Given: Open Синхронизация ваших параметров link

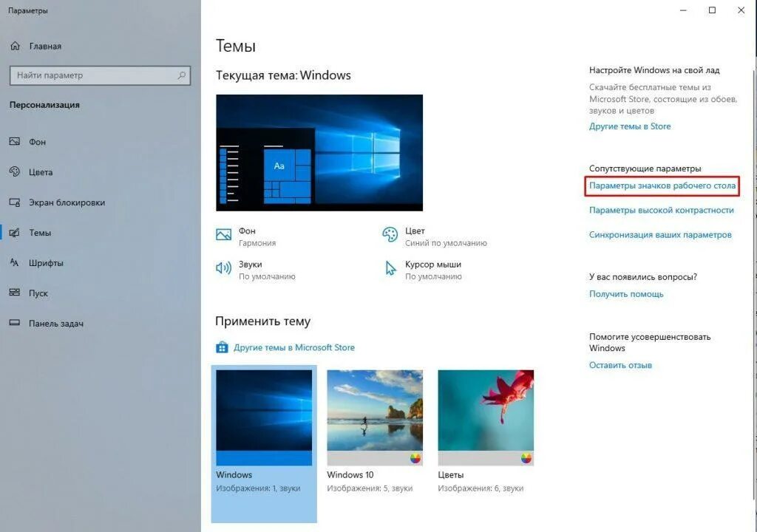Looking at the screenshot, I should pyautogui.click(x=660, y=235).
